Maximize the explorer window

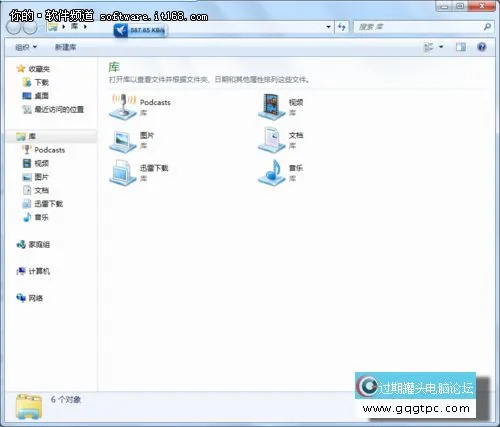[460, 6]
